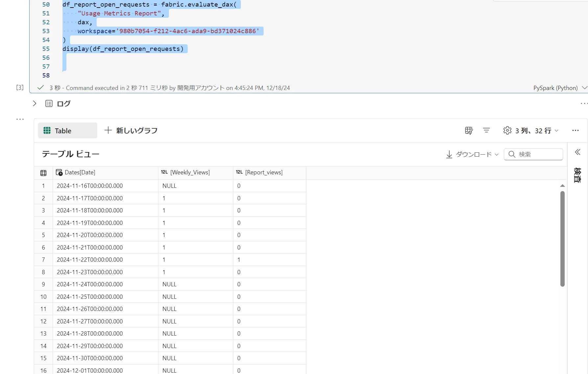
Task: Click the table customize icon in toolbar
Action: tap(469, 131)
